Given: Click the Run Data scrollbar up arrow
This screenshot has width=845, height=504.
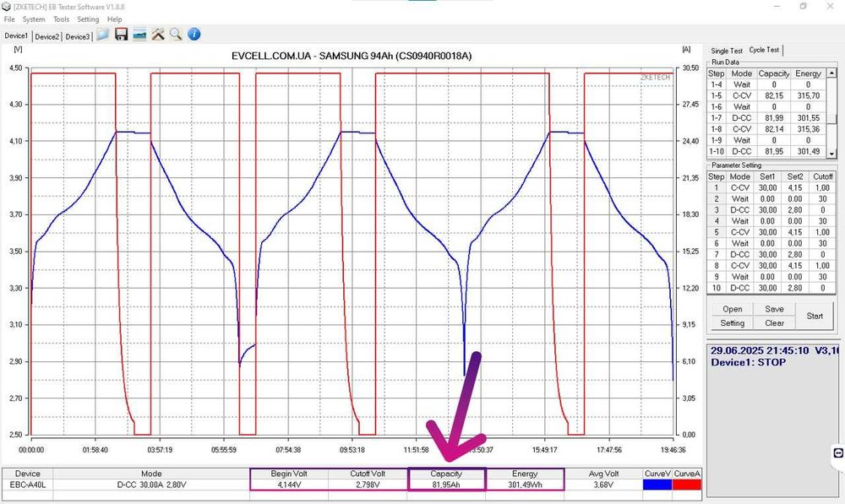Looking at the screenshot, I should point(831,73).
